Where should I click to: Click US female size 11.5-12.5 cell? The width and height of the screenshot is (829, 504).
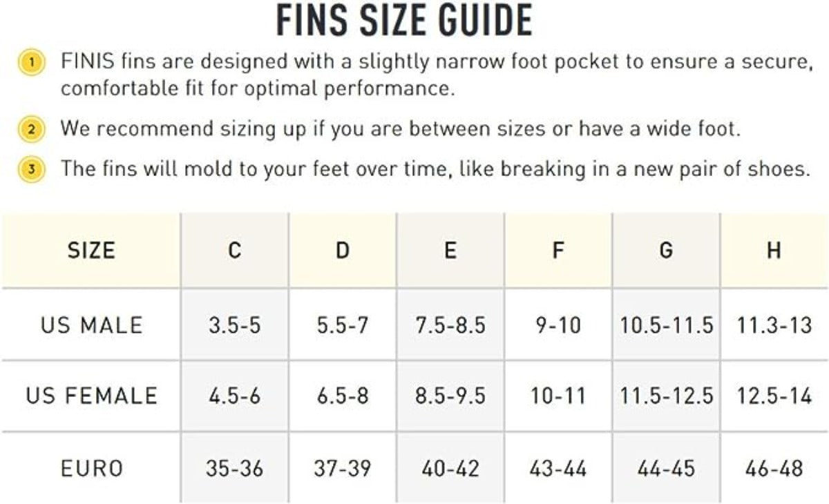pos(666,396)
